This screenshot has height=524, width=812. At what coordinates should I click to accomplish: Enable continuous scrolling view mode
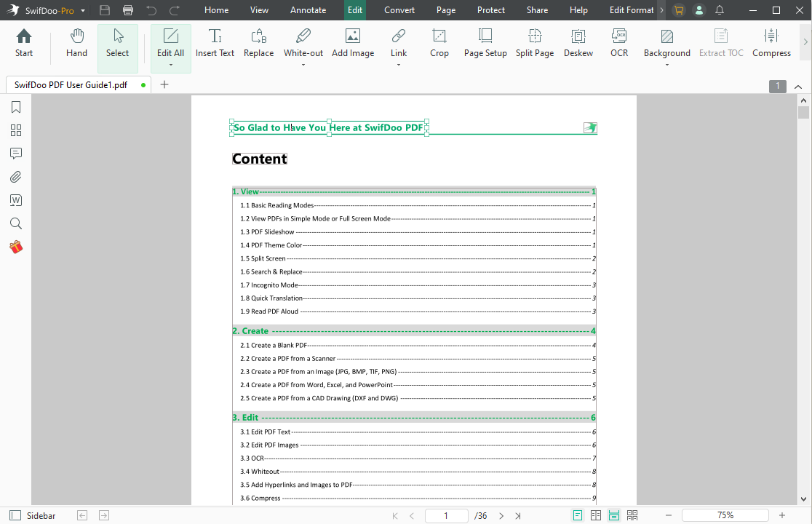pos(613,515)
